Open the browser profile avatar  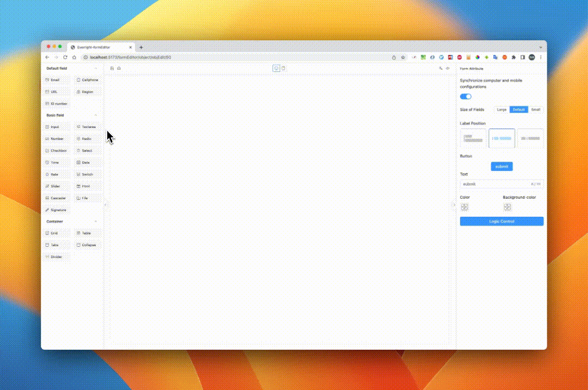pyautogui.click(x=532, y=57)
